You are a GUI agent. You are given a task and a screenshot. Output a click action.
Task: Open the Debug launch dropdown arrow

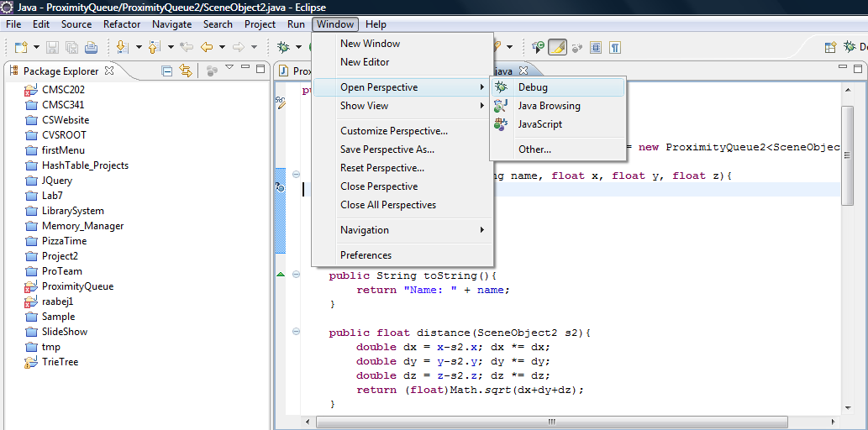(299, 48)
